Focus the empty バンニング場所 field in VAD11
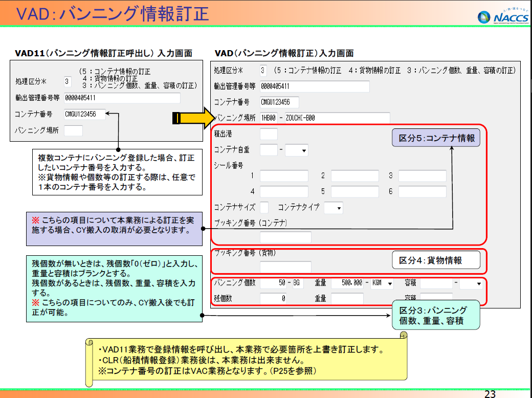Viewport: 532px width, 398px height. pyautogui.click(x=73, y=130)
